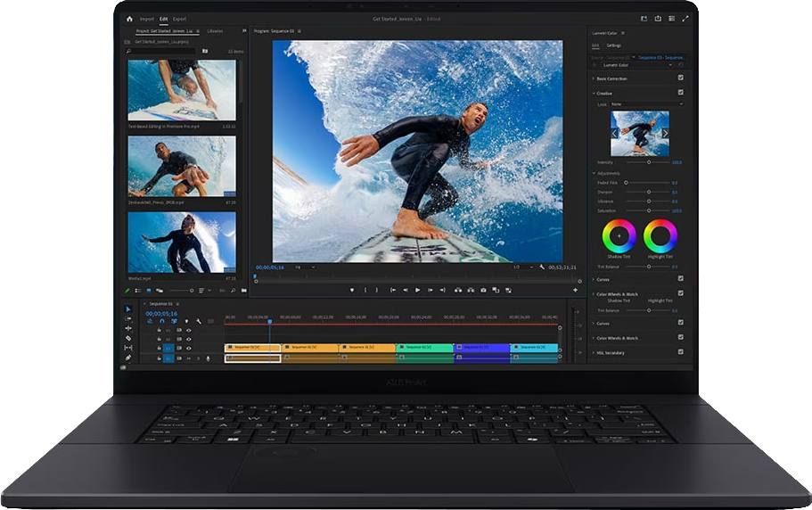Select the Pen tool in timeline toolbar
Screen dimensions: 812x510
[x=128, y=358]
